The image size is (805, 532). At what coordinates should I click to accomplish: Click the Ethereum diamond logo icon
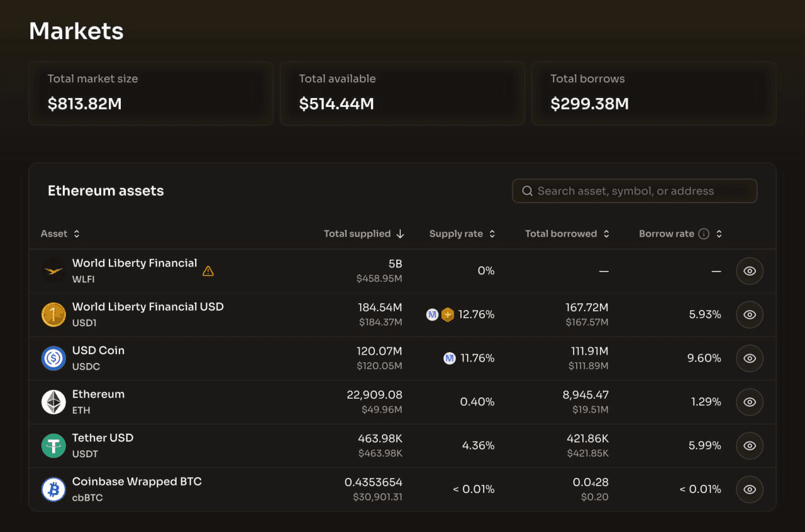point(53,402)
